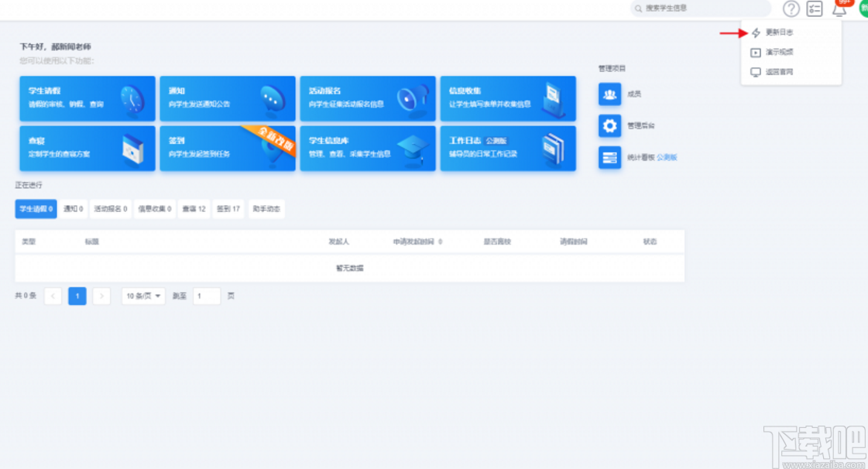Click the megaphone icon on 活动报名 card
The image size is (868, 469).
coord(413,100)
